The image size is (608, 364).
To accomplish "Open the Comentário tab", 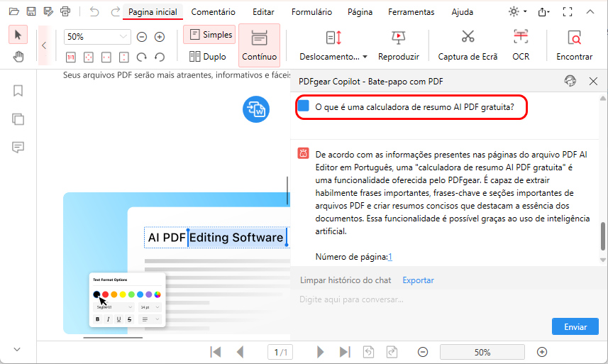I will point(213,12).
